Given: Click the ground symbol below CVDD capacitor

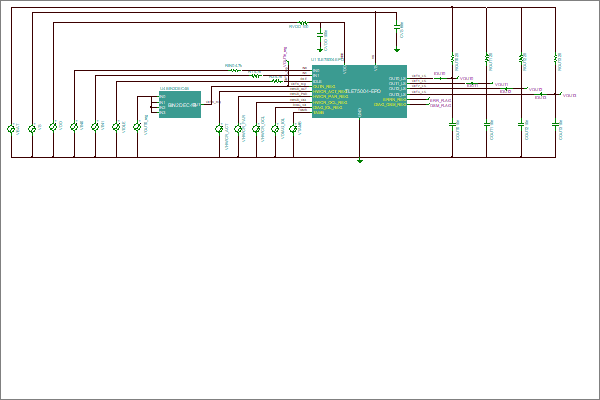Looking at the screenshot, I should click(x=320, y=50).
